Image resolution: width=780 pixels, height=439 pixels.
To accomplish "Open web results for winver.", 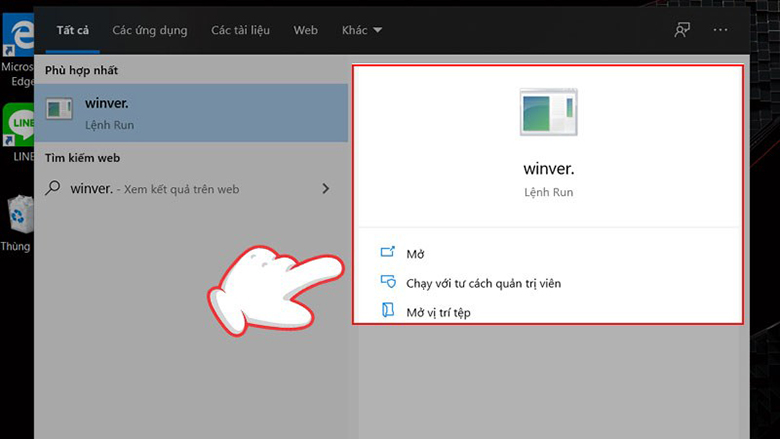I will 191,189.
